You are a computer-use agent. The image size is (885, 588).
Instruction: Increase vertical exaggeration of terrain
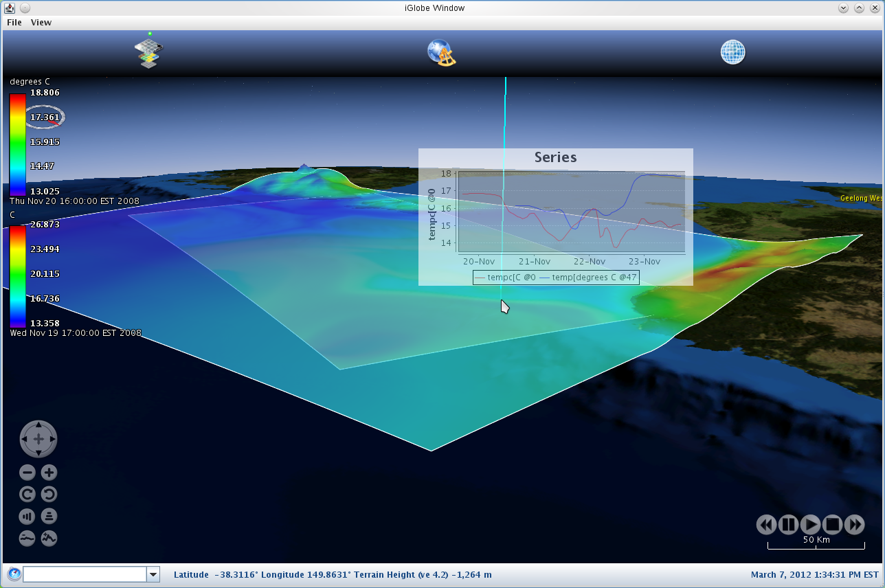tap(49, 538)
